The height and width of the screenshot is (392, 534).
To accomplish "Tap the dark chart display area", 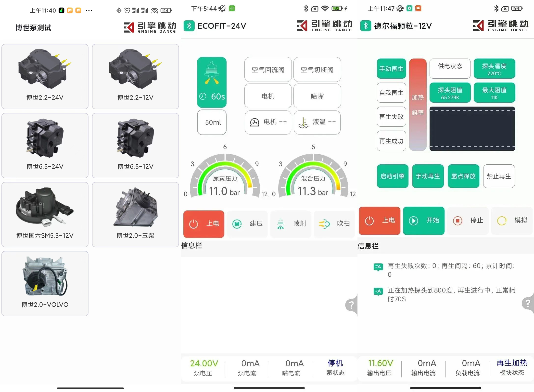I will pos(472,129).
